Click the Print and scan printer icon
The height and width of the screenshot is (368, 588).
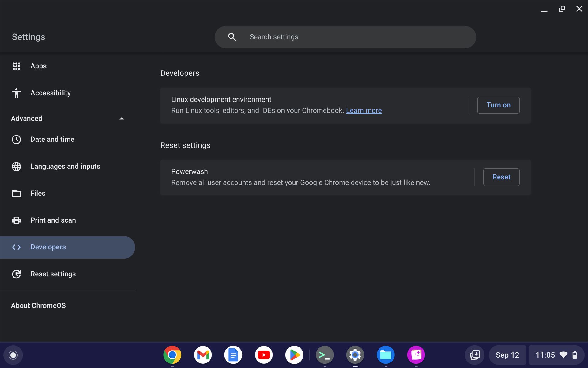[x=16, y=220]
